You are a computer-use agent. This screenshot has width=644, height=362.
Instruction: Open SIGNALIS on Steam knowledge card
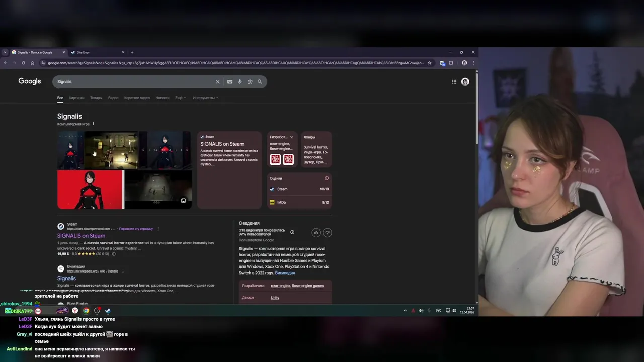[x=229, y=170]
